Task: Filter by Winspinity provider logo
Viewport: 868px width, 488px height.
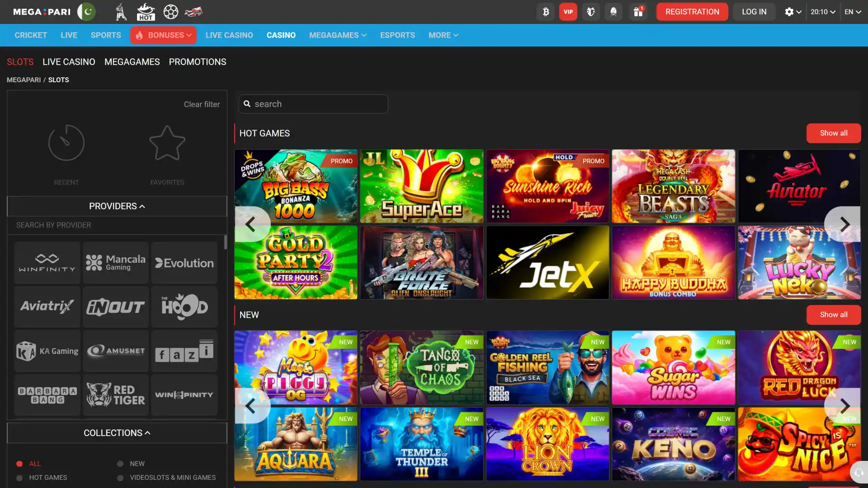Action: pyautogui.click(x=184, y=395)
